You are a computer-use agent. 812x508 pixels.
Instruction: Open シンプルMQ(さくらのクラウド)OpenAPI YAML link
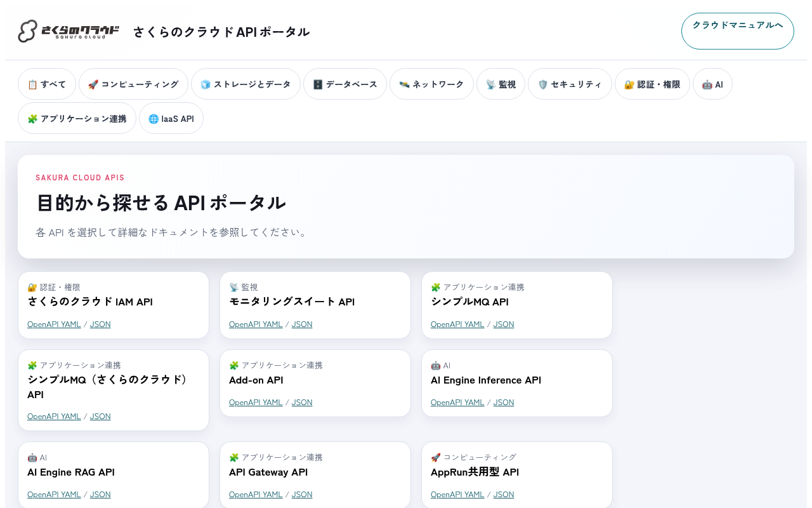(54, 416)
